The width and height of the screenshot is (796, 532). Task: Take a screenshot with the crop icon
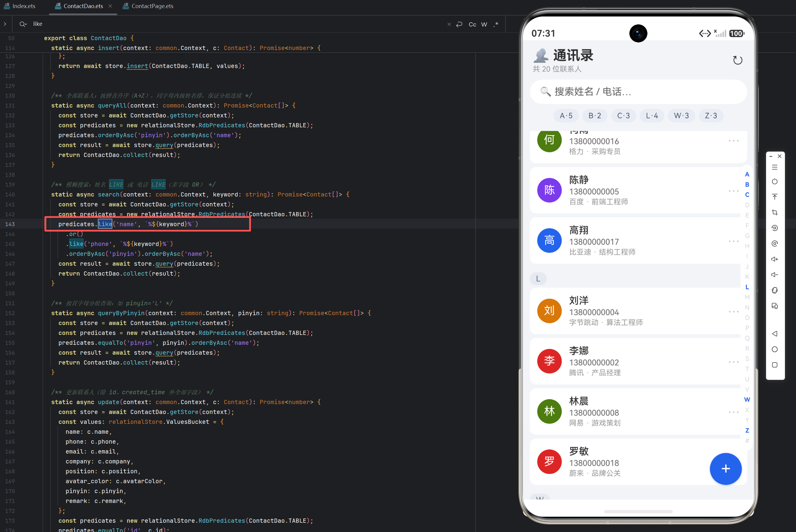tap(775, 212)
